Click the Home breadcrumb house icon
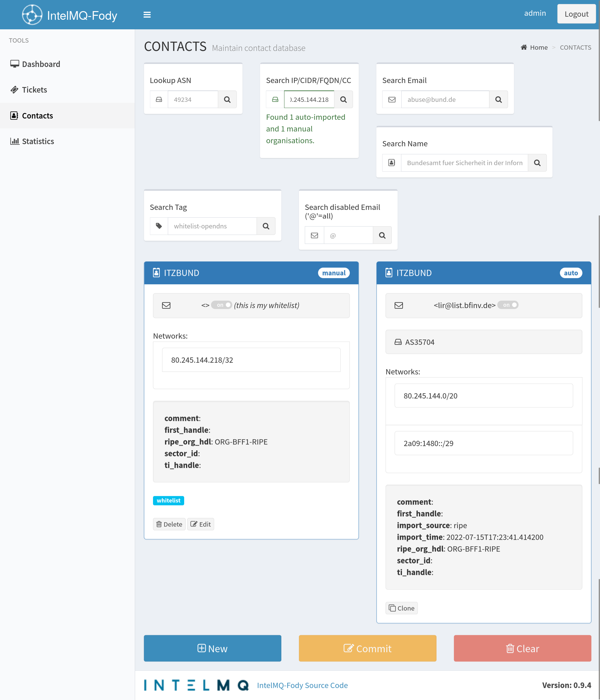The width and height of the screenshot is (600, 700). [524, 47]
